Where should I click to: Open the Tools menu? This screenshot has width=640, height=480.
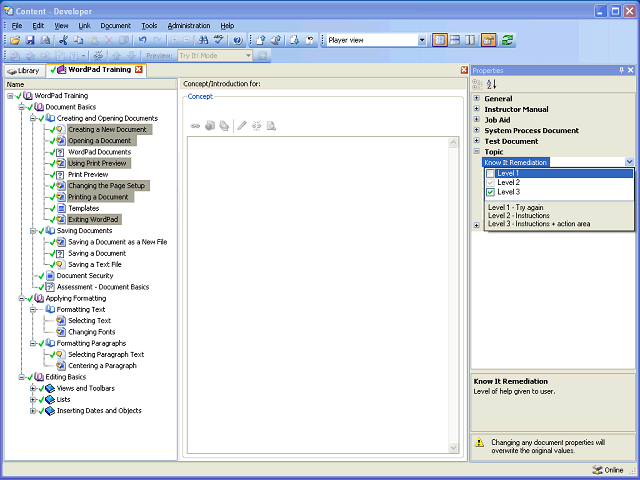pyautogui.click(x=149, y=26)
